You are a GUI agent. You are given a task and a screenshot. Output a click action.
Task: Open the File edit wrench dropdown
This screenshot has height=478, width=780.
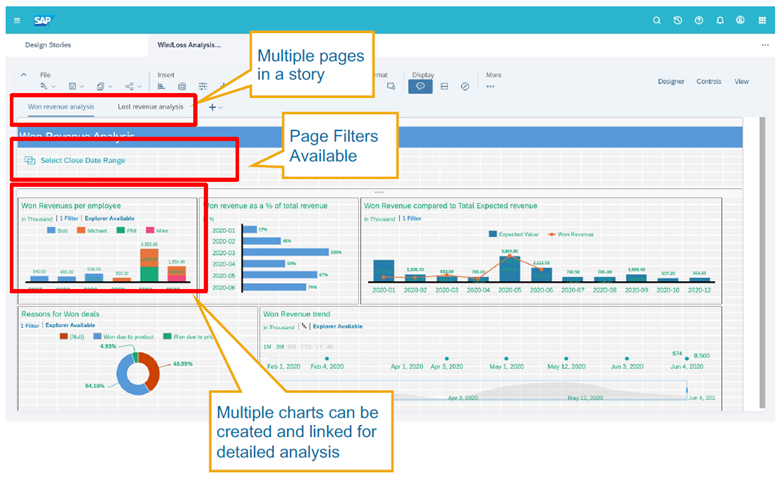pyautogui.click(x=48, y=87)
